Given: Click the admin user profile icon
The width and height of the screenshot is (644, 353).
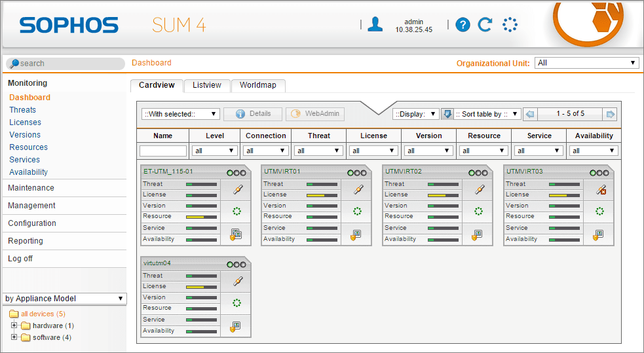Looking at the screenshot, I should (375, 24).
